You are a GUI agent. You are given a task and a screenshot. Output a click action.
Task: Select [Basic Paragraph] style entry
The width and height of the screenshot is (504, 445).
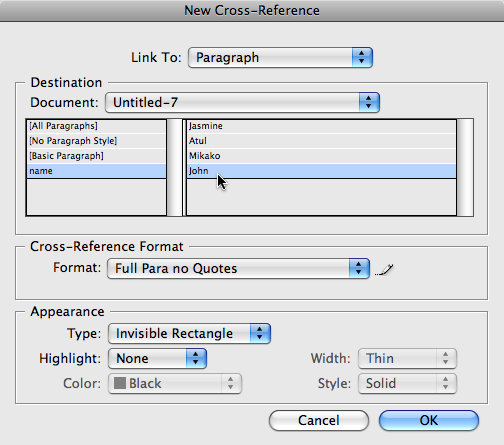tap(96, 156)
